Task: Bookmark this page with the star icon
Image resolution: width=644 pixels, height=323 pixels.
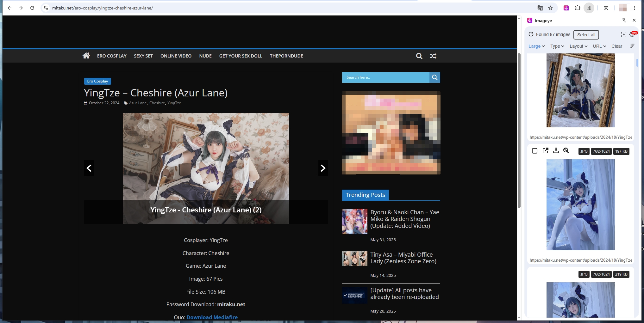Action: pyautogui.click(x=550, y=8)
